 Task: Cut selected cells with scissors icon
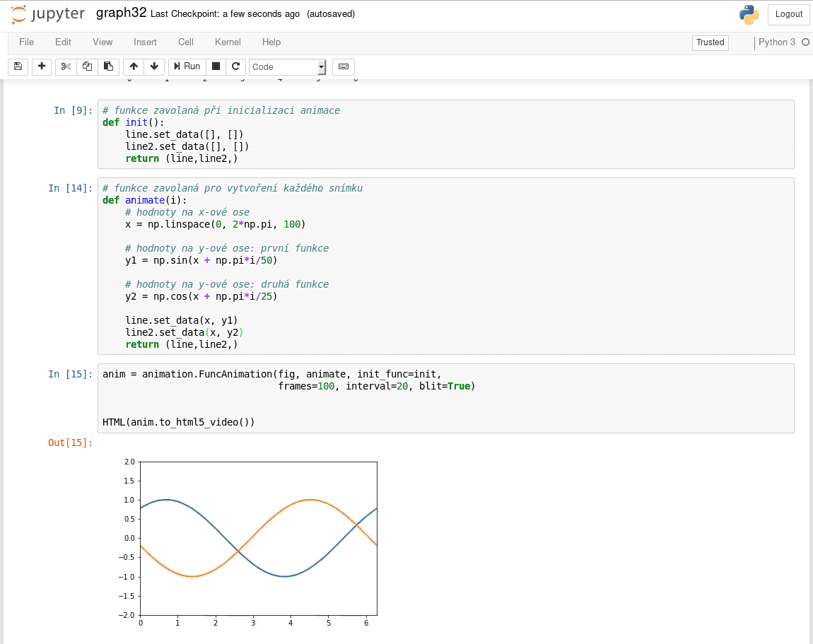(x=66, y=66)
